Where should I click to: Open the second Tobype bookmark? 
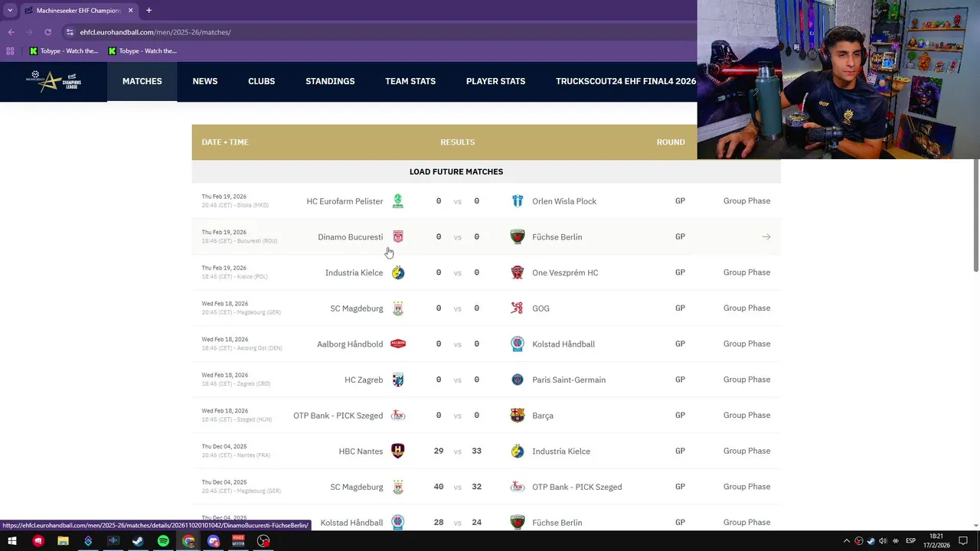143,51
